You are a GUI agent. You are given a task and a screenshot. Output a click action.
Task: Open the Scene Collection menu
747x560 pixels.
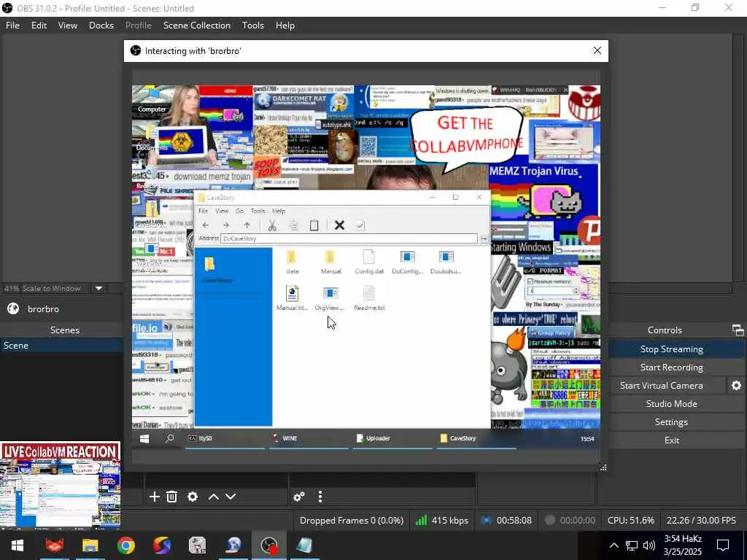pyautogui.click(x=197, y=26)
